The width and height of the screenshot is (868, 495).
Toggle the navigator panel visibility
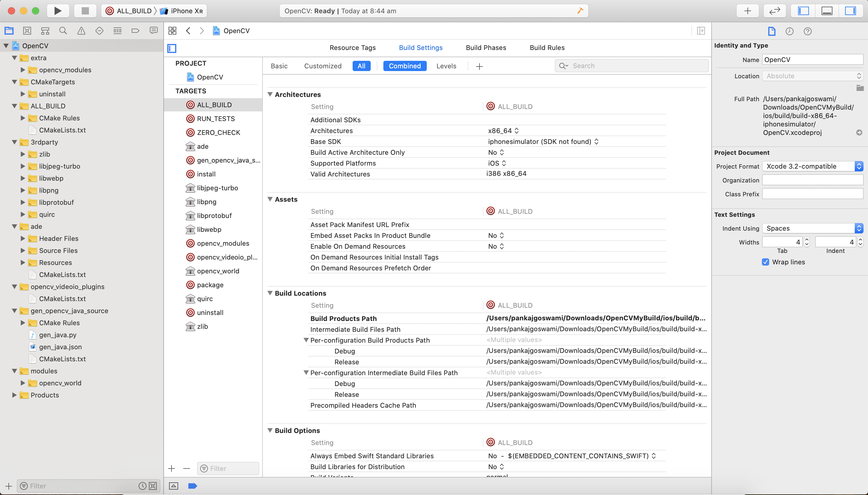click(x=803, y=11)
